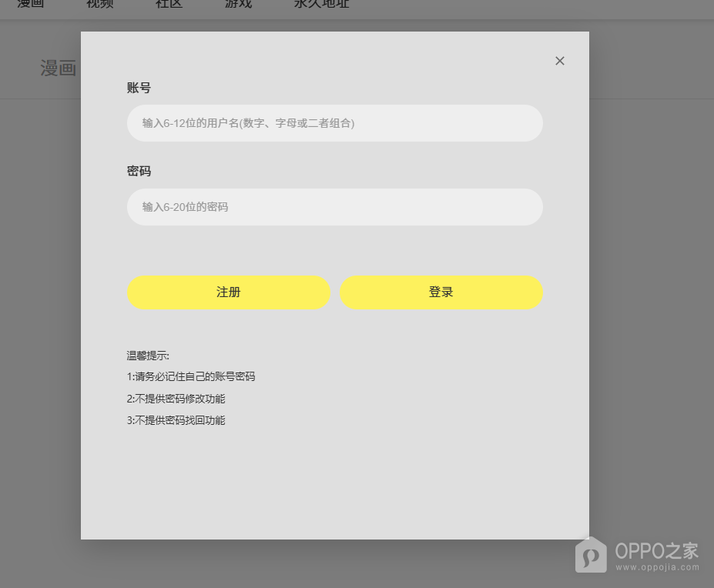
Task: Click the 密码 label
Action: 139,171
